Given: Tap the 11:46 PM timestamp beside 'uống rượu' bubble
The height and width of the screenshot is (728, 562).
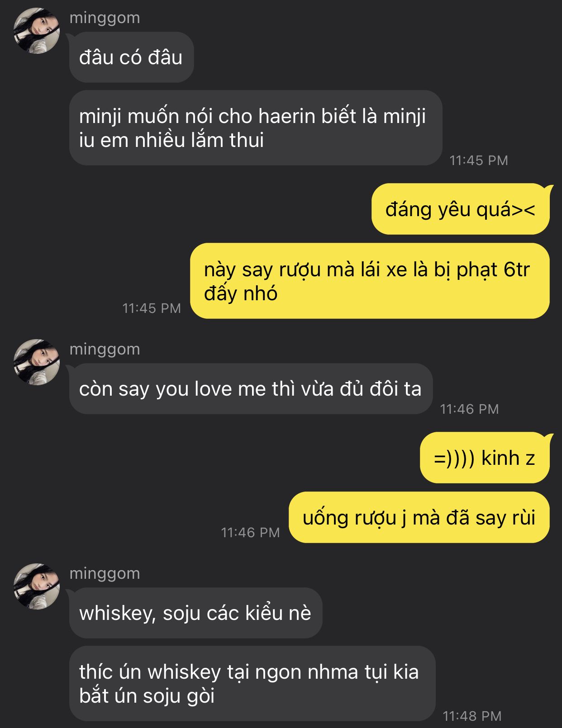Looking at the screenshot, I should 250,532.
